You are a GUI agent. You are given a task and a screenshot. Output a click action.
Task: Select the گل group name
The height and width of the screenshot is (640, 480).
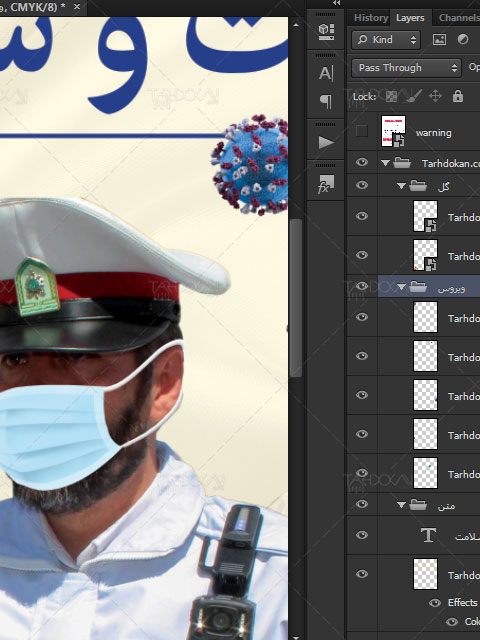[x=443, y=187]
